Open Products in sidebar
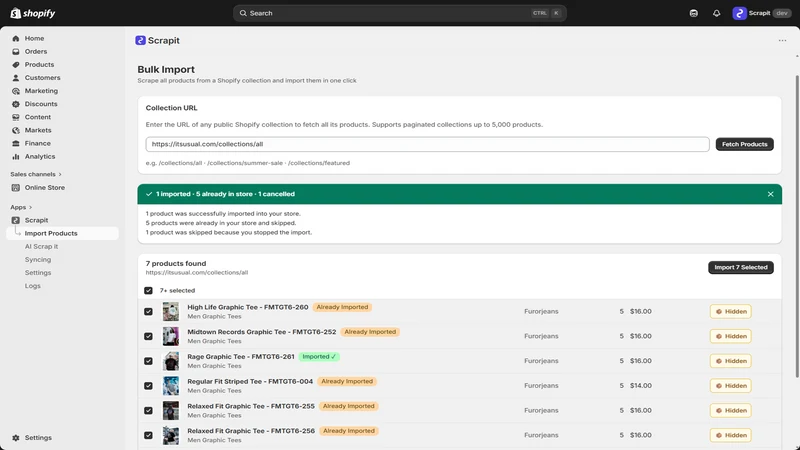The width and height of the screenshot is (800, 450). pos(39,65)
